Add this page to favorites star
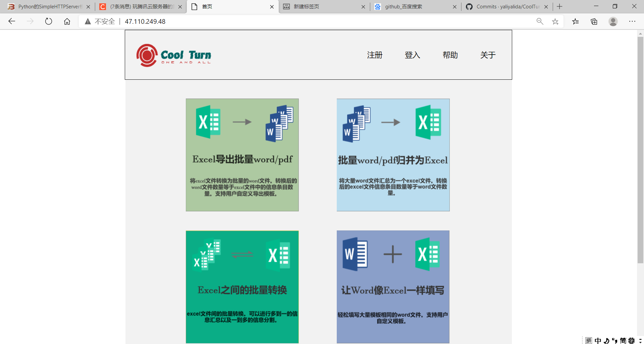The height and width of the screenshot is (344, 644). point(555,21)
